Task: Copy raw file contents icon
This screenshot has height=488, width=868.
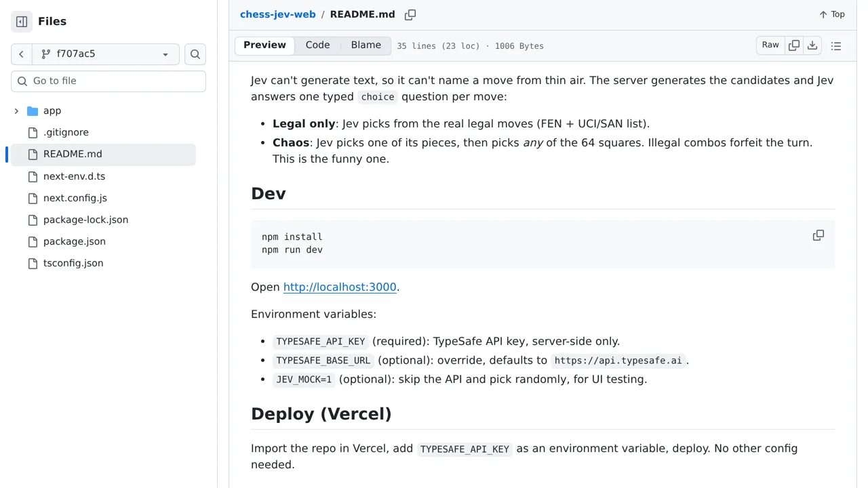Action: (x=794, y=45)
